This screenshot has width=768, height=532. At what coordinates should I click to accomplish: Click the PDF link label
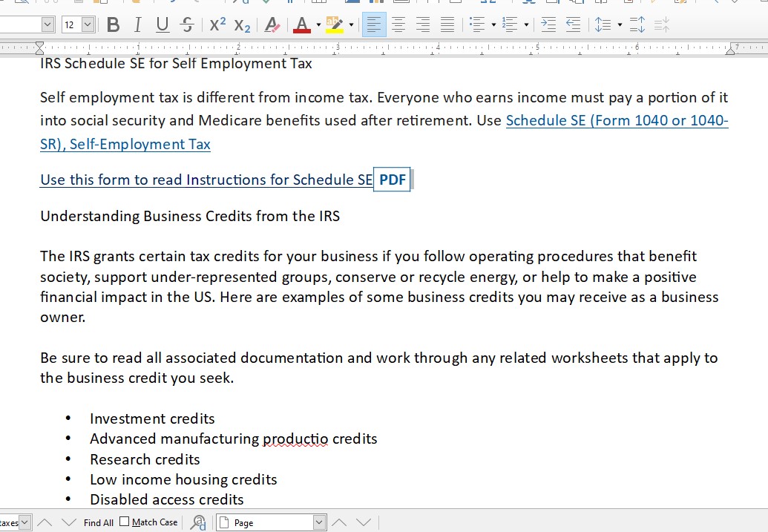393,180
